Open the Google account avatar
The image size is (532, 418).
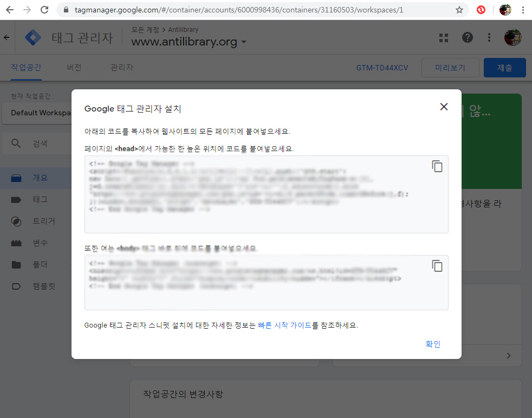(x=512, y=37)
